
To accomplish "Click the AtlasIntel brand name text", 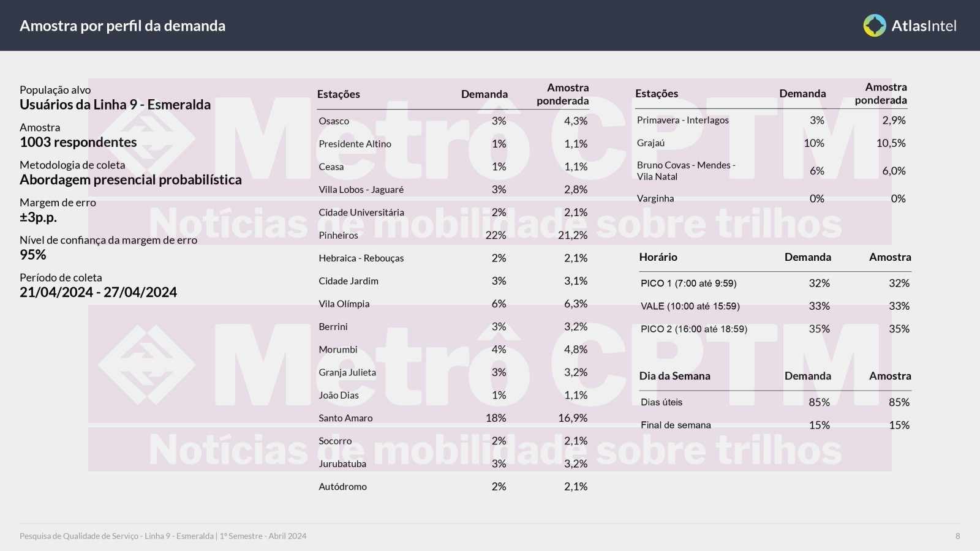I will point(924,26).
